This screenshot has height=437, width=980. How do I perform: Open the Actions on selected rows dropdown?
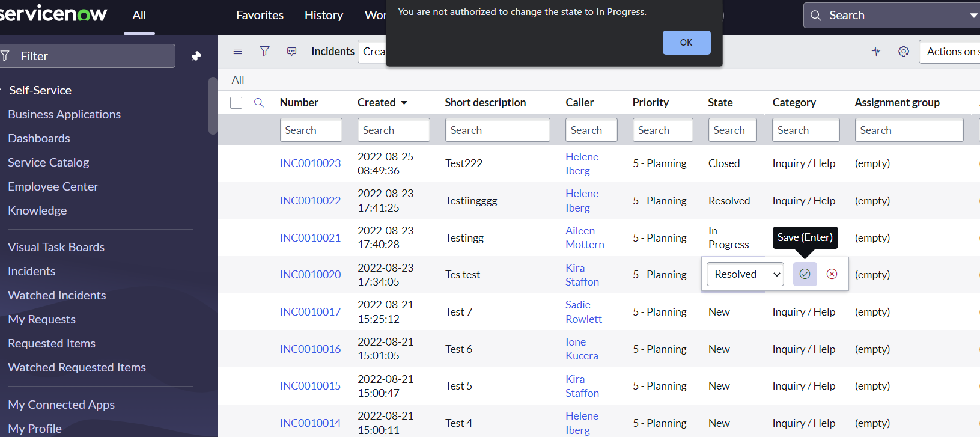coord(949,52)
